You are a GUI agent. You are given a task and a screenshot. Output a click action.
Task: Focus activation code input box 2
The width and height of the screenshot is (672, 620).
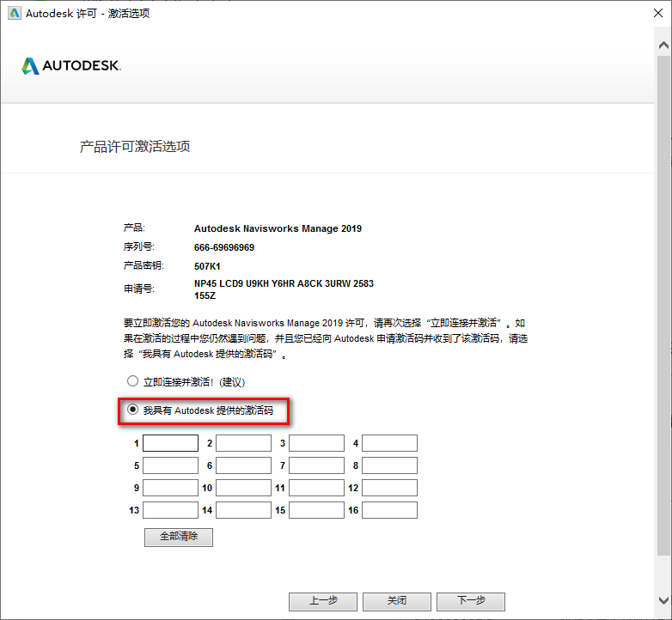pos(243,443)
